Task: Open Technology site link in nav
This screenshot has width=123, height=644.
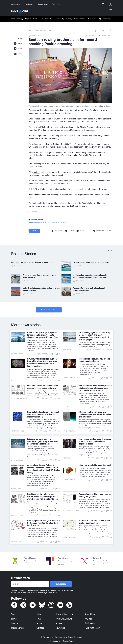Action: [x=105, y=19]
